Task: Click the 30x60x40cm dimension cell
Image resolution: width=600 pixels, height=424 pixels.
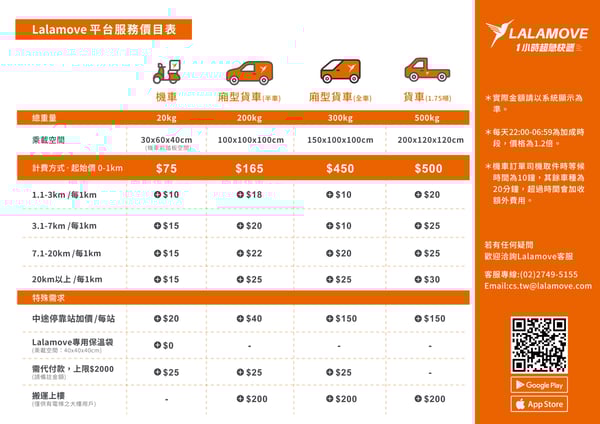Action: point(166,140)
